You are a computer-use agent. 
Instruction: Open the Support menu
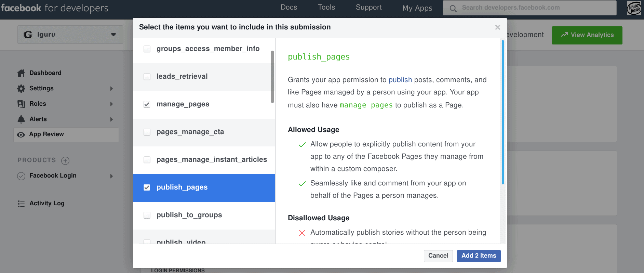(x=369, y=8)
